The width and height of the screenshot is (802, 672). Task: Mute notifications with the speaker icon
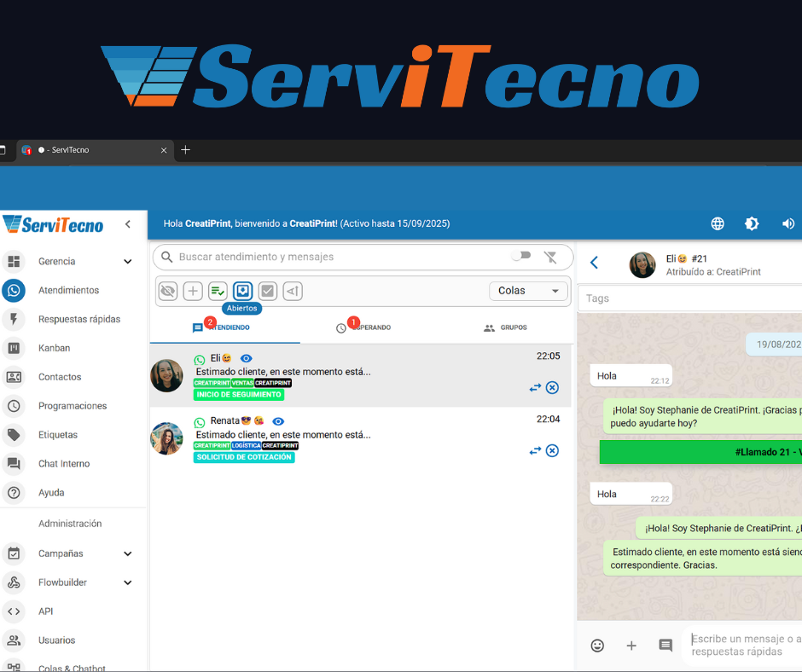(787, 223)
